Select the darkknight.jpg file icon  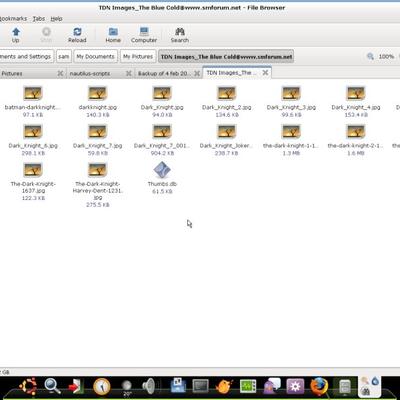pyautogui.click(x=97, y=93)
